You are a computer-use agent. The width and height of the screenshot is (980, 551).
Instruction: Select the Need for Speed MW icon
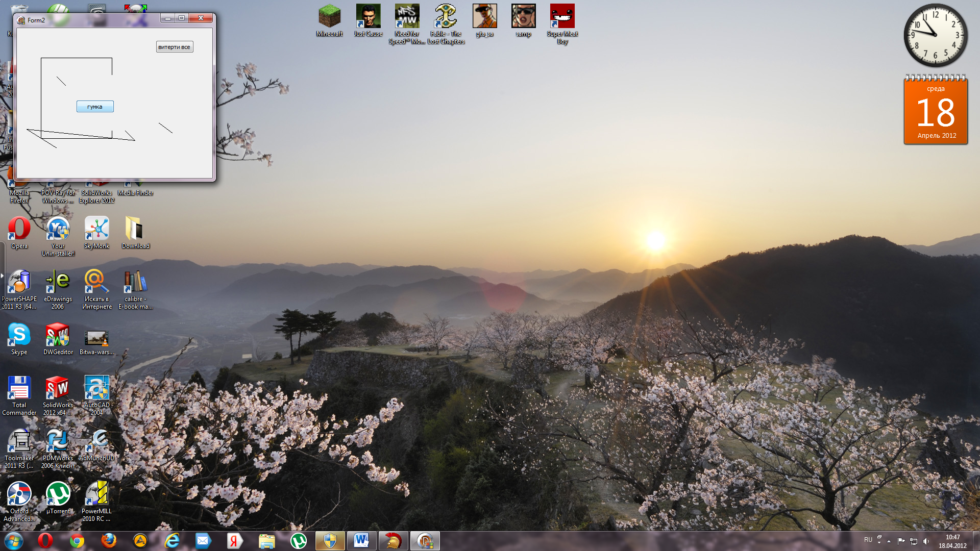(x=407, y=24)
